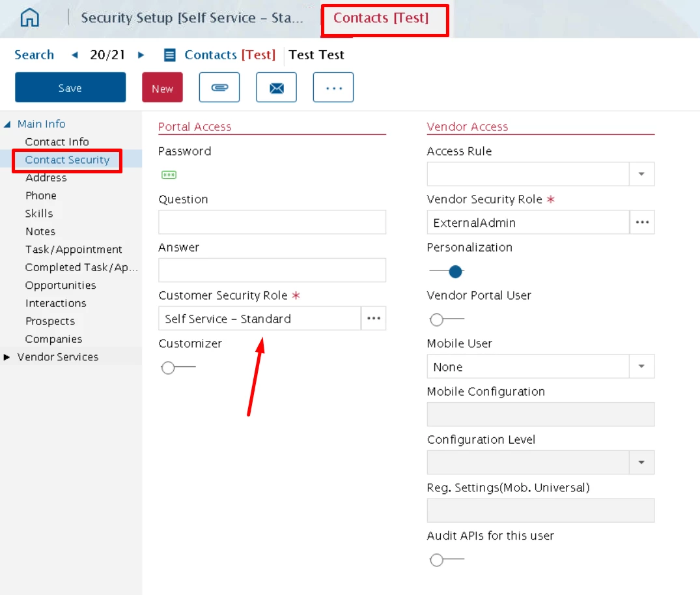The height and width of the screenshot is (595, 700).
Task: Go to previous contact record arrow
Action: click(74, 55)
